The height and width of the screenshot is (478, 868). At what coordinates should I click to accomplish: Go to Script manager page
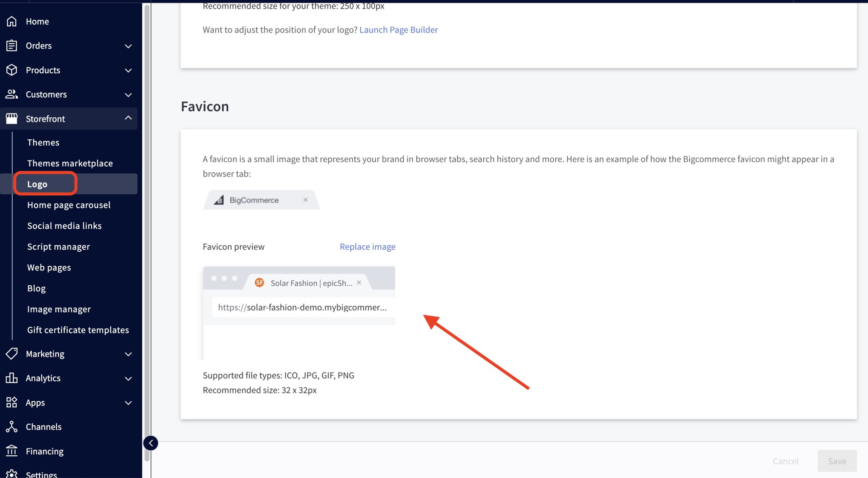coord(58,247)
